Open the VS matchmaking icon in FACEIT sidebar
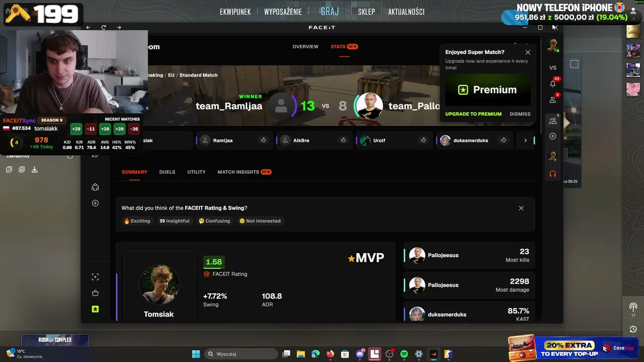This screenshot has height=362, width=644. [x=552, y=67]
